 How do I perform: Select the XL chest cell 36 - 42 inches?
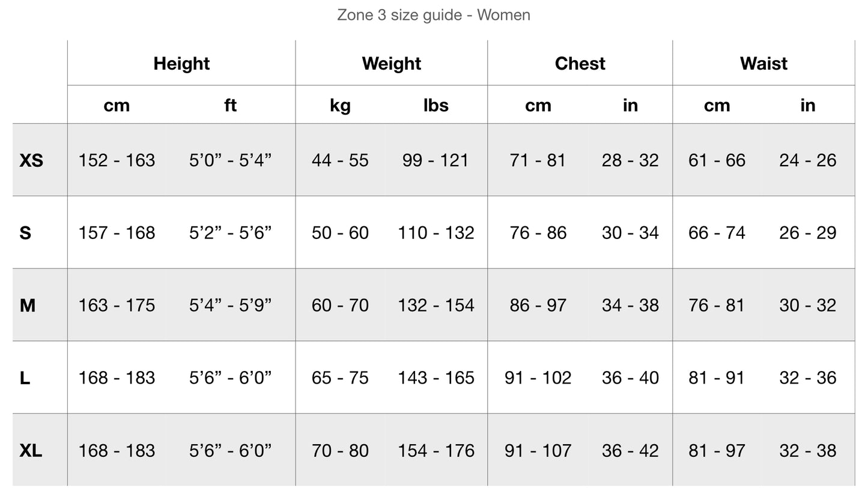(630, 451)
